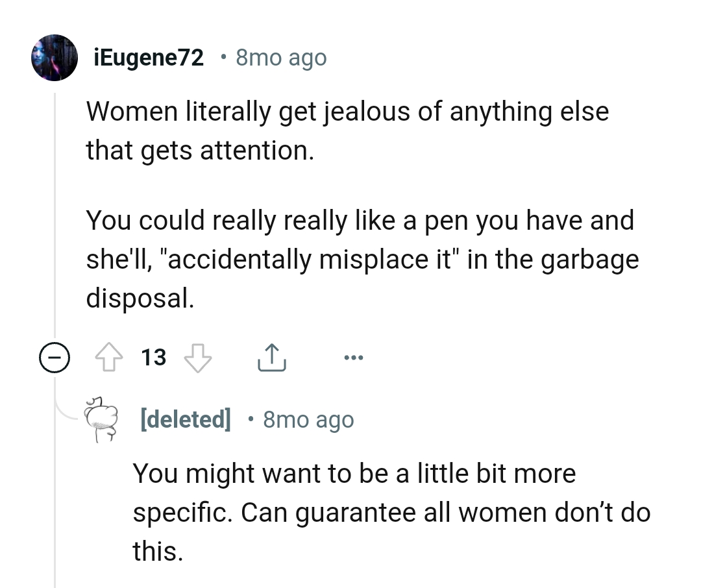The width and height of the screenshot is (701, 588).
Task: Click the 8mo ago timestamp beside iEugene72
Action: [x=280, y=58]
